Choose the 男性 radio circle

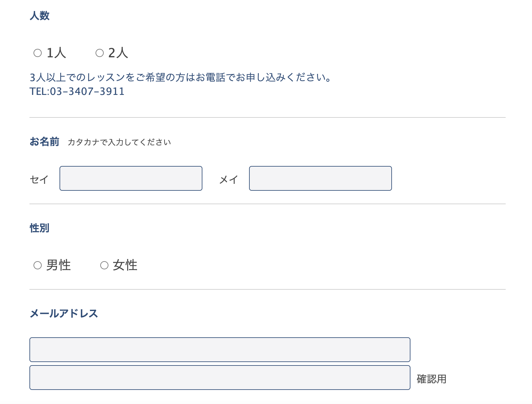pyautogui.click(x=38, y=265)
